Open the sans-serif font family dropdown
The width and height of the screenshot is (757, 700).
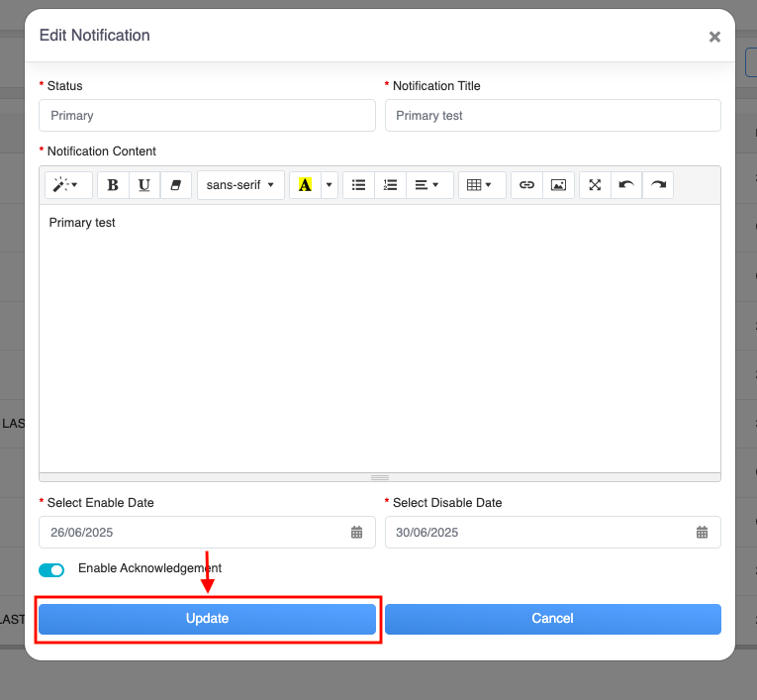(x=240, y=185)
